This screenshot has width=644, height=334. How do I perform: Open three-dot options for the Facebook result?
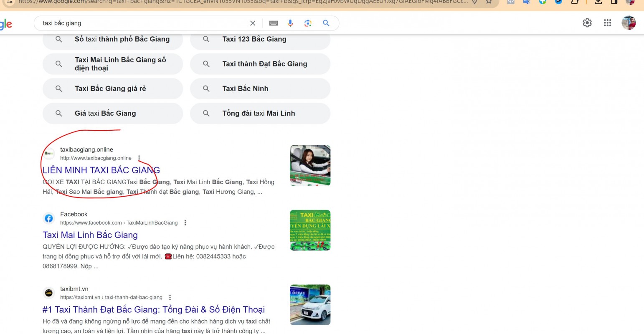click(185, 223)
